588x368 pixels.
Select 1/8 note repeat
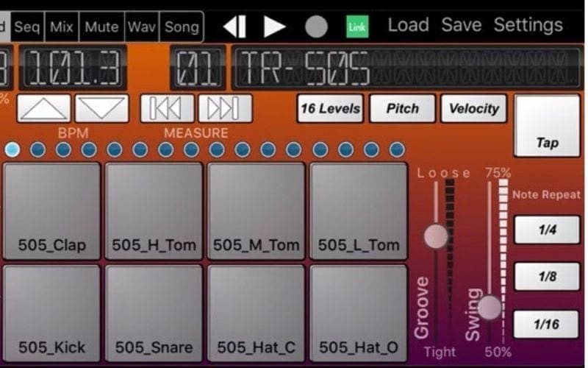(x=547, y=277)
